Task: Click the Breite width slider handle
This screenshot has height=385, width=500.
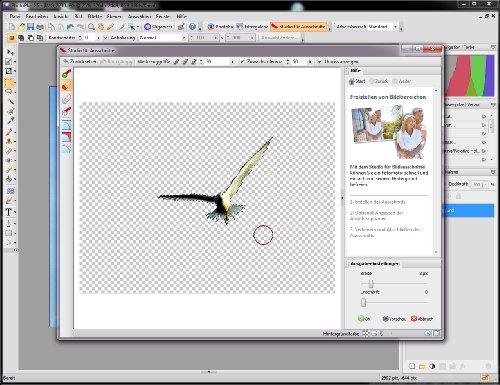Action: [371, 284]
